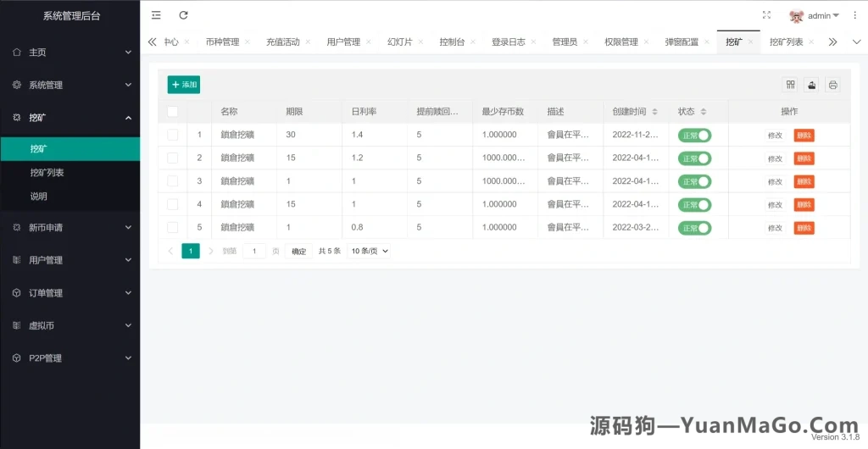868x449 pixels.
Task: Click the refresh page icon
Action: click(184, 15)
